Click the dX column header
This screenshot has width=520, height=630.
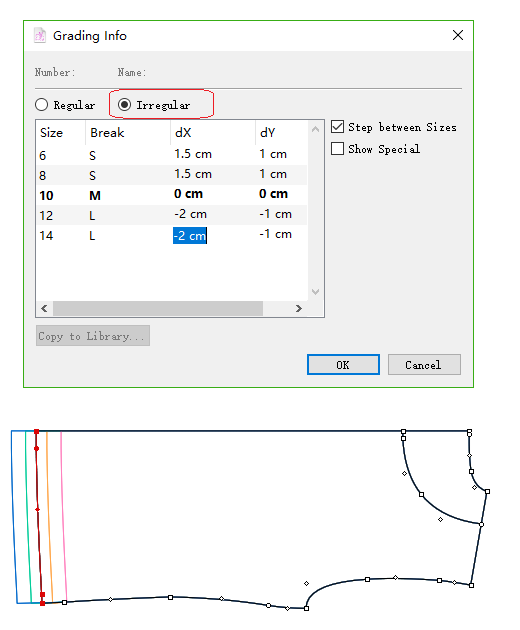[183, 132]
